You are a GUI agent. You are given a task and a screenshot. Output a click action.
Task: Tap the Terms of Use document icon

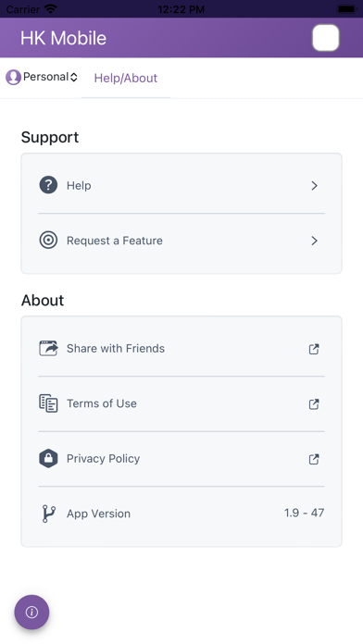(x=48, y=403)
